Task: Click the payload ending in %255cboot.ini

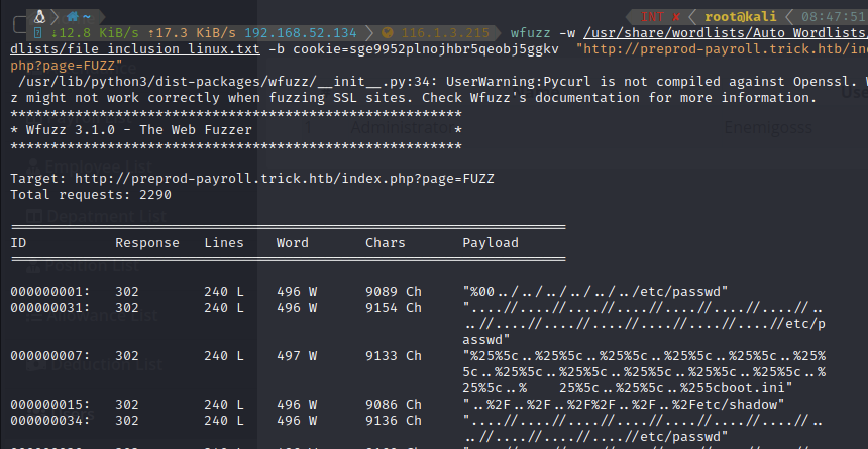Action: (644, 372)
